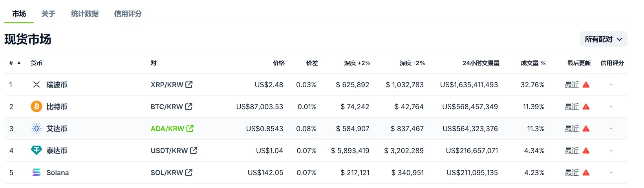
Task: Open external link icon beside USDT/KRW
Action: [x=194, y=150]
